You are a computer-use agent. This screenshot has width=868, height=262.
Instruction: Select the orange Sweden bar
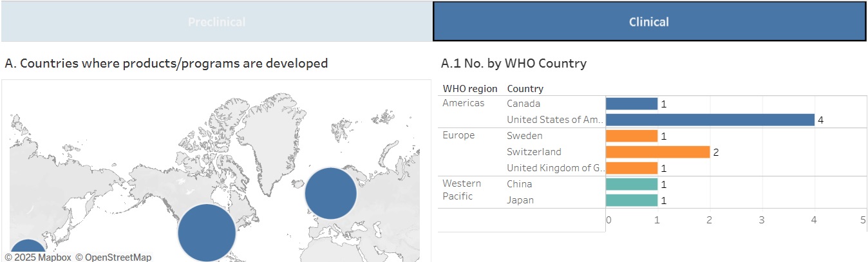coord(632,136)
